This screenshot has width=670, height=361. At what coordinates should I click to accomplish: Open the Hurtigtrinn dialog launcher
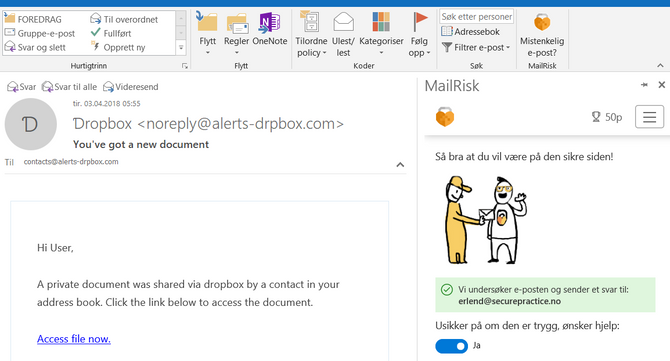(x=185, y=66)
